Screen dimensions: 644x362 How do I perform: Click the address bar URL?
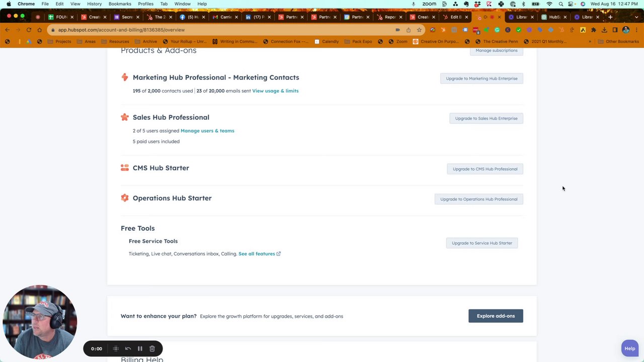121,30
